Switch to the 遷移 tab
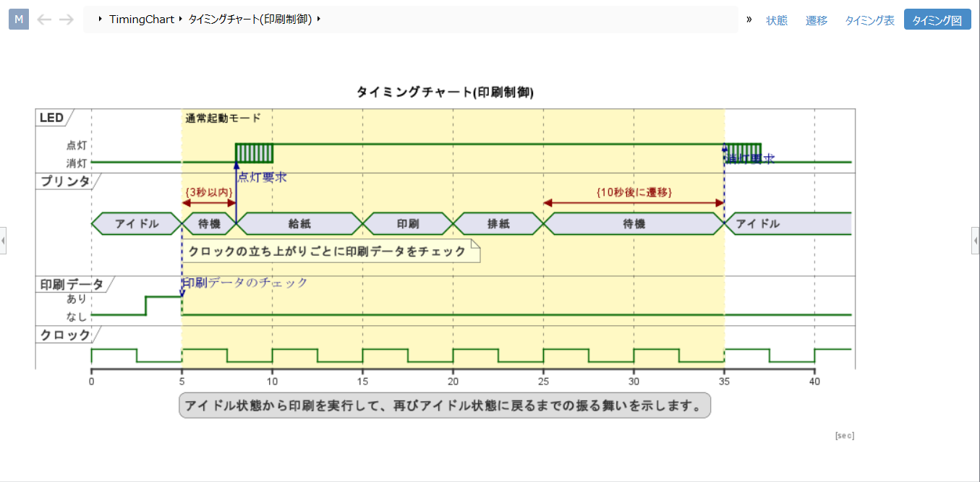This screenshot has width=980, height=482. point(817,20)
